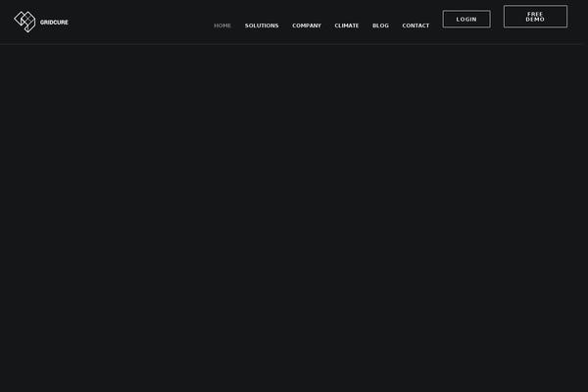Click the GRIDCURE brand text
Viewport: 588px width, 392px height.
point(54,23)
